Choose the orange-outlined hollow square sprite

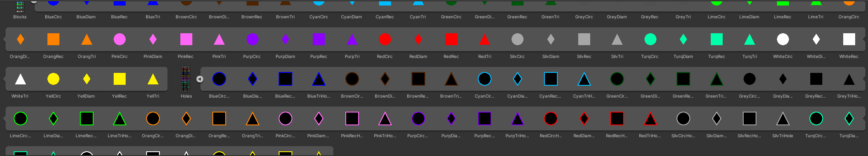click(x=219, y=118)
